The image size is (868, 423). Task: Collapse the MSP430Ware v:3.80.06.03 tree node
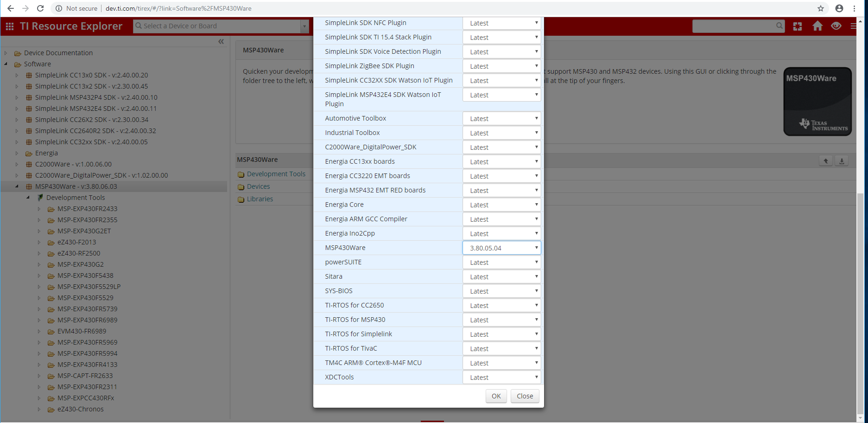pyautogui.click(x=17, y=186)
